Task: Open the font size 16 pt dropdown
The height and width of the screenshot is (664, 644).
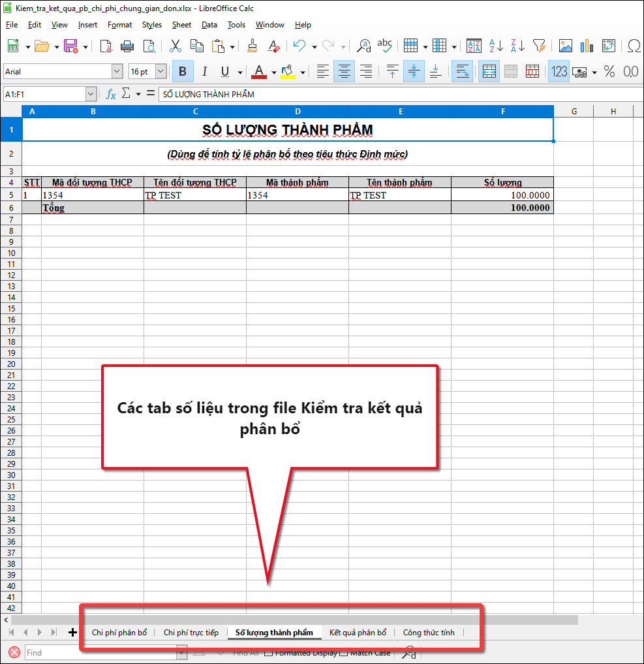Action: coord(161,71)
